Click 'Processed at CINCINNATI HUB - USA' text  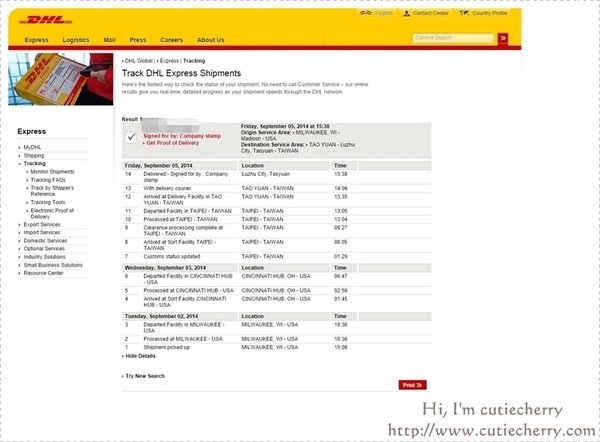click(188, 290)
